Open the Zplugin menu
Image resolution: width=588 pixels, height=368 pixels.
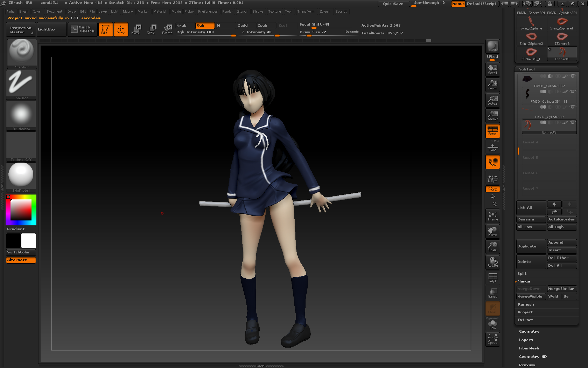click(325, 12)
